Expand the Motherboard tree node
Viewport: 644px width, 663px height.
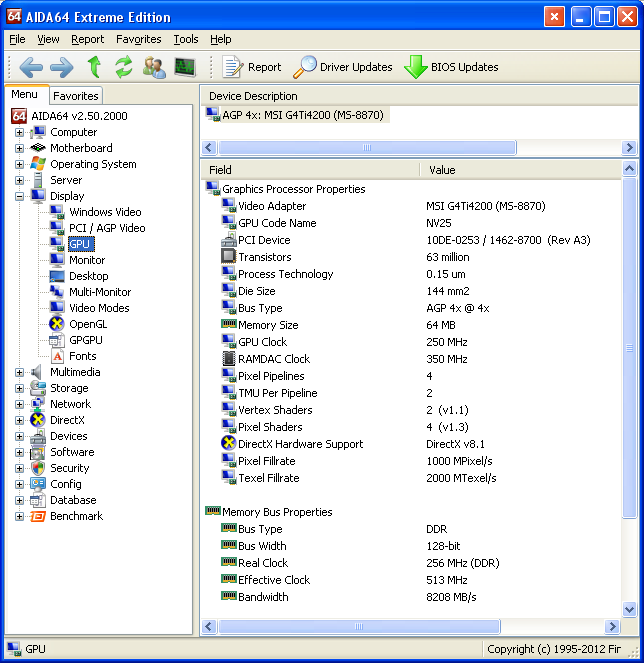click(19, 148)
